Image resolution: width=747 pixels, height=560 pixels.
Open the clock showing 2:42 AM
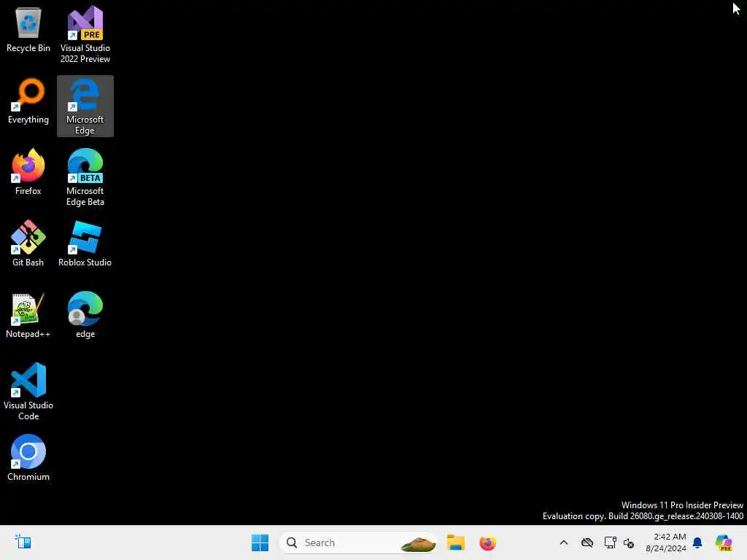tap(665, 542)
